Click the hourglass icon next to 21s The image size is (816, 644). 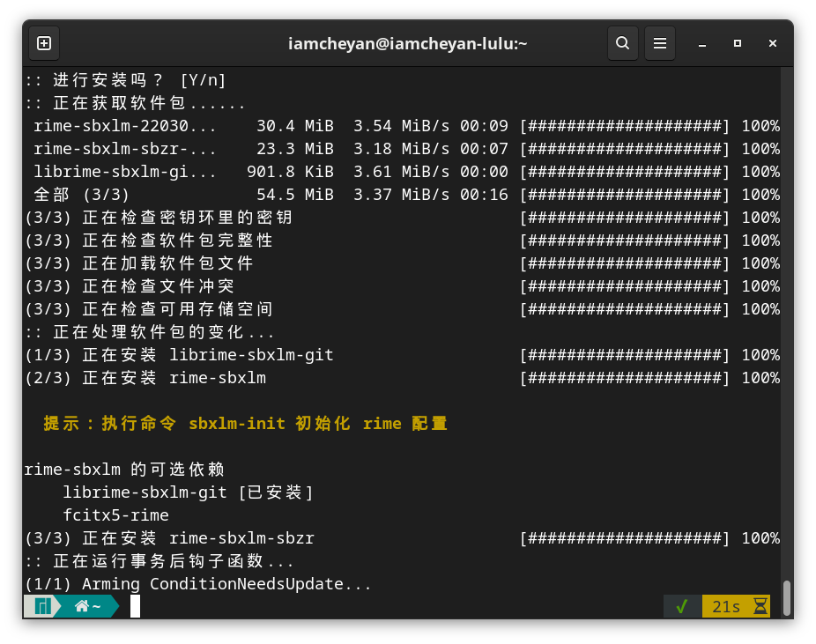point(758,606)
